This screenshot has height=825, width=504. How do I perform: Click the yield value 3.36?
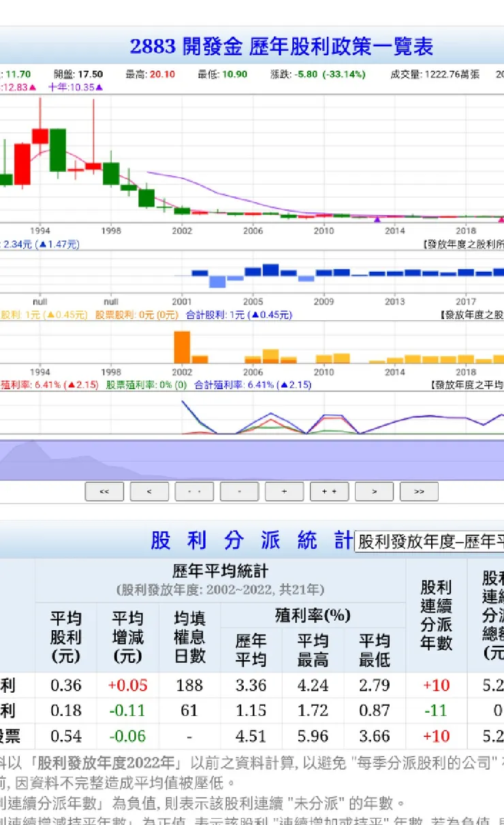pos(251,685)
